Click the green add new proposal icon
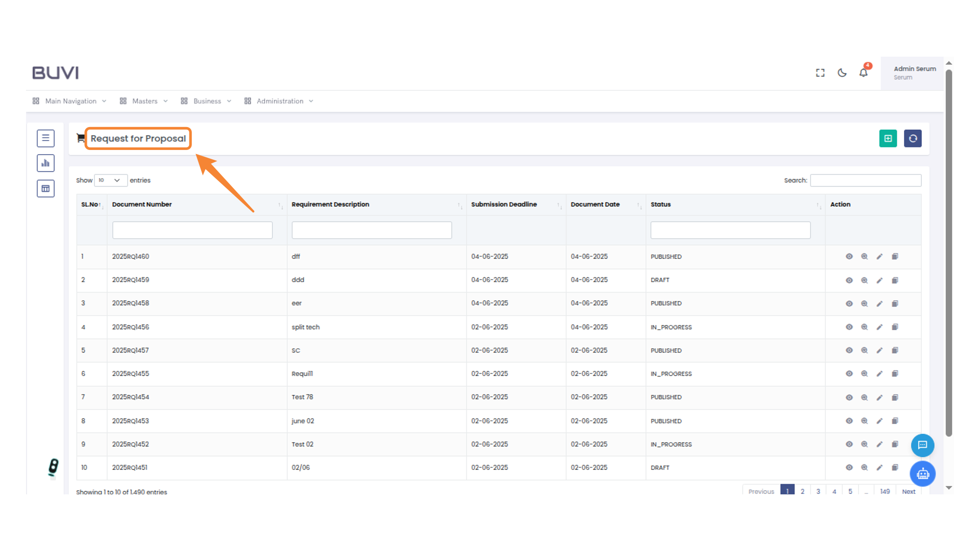The width and height of the screenshot is (980, 551). (888, 138)
